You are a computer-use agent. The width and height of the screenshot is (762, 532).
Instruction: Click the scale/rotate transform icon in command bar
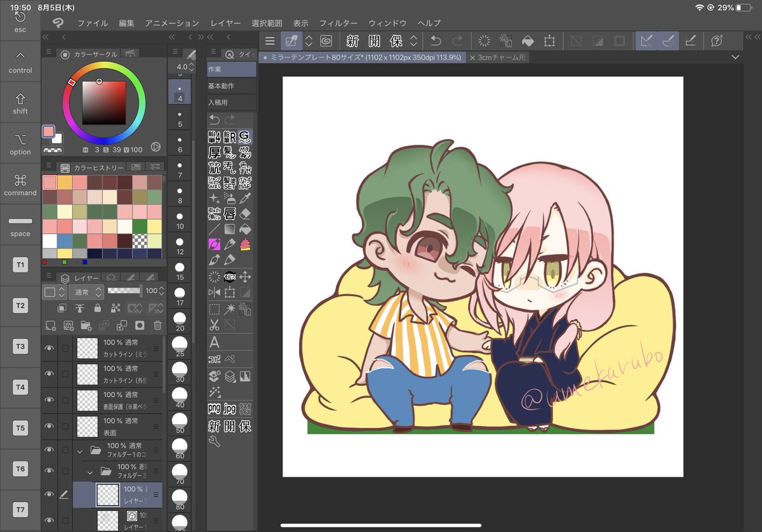(549, 41)
